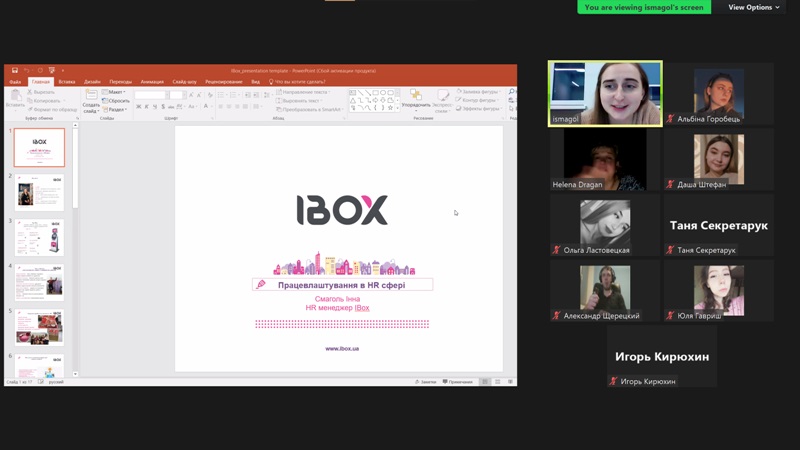Apply italic formatting (К)
The width and height of the screenshot is (800, 450).
(146, 107)
